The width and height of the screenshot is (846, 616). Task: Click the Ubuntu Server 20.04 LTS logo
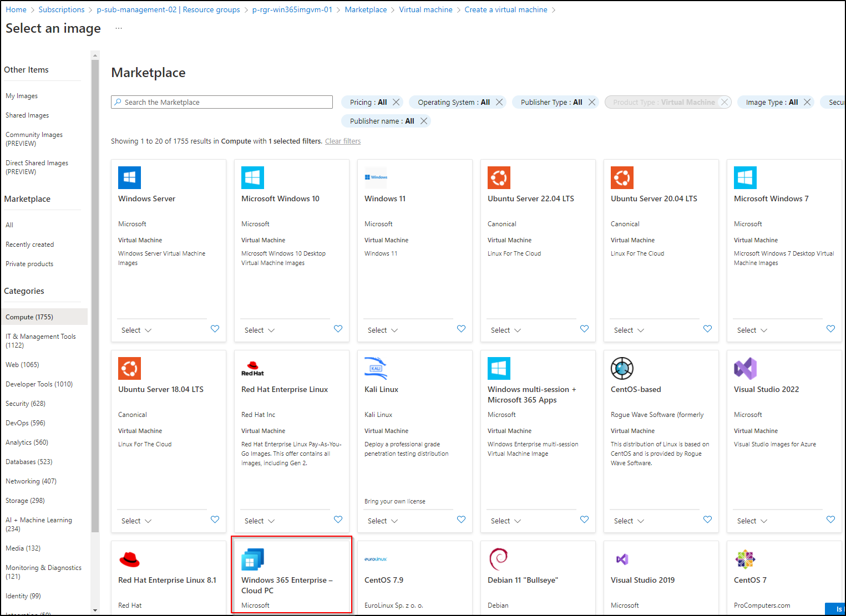622,178
